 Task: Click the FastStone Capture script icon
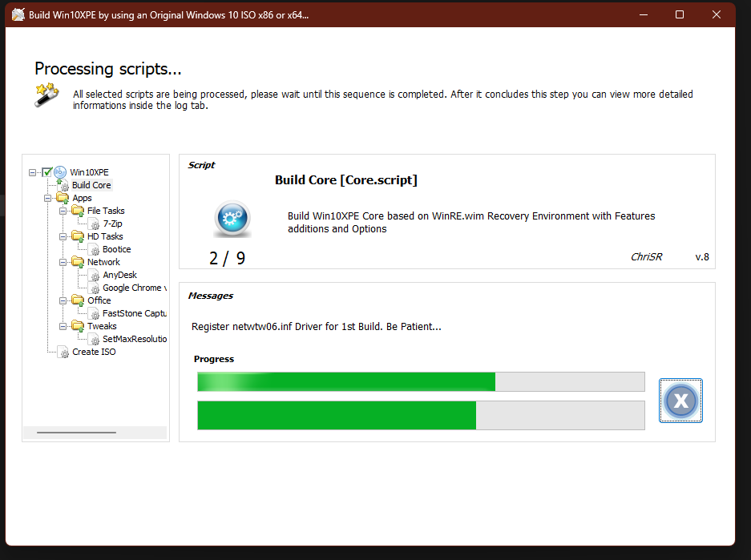click(x=95, y=313)
